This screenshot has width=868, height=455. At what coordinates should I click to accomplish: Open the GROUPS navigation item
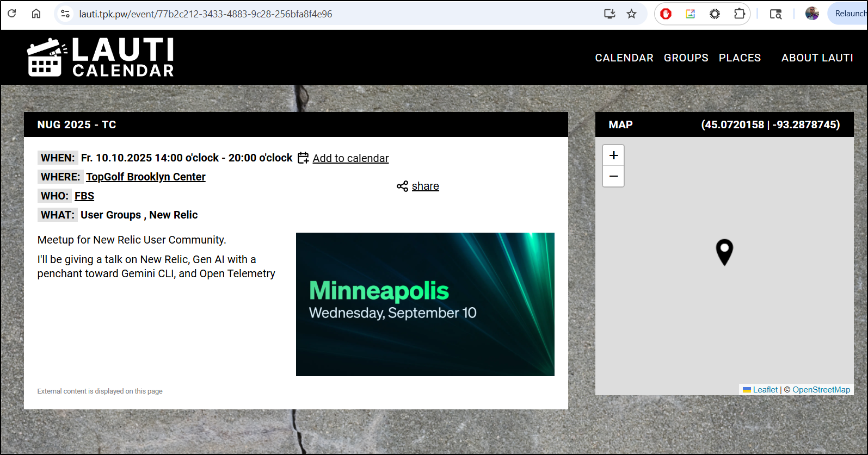point(686,58)
